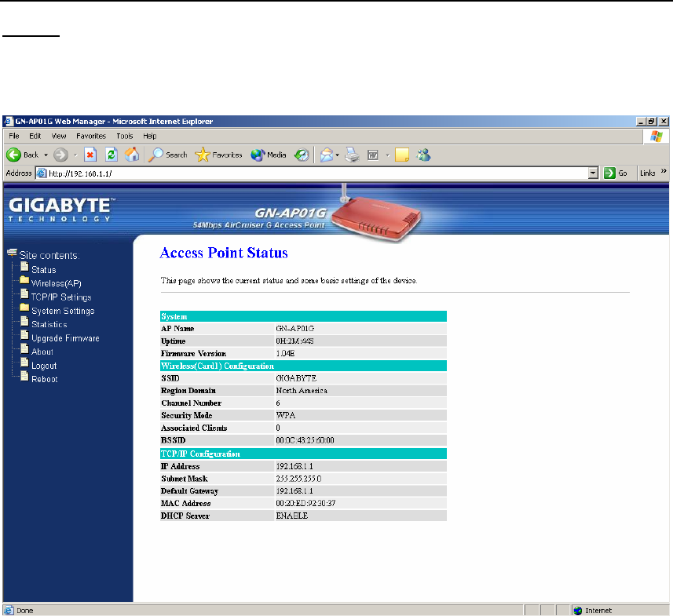Screen dimensions: 673x616
Task: Open the About page
Action: tap(42, 352)
